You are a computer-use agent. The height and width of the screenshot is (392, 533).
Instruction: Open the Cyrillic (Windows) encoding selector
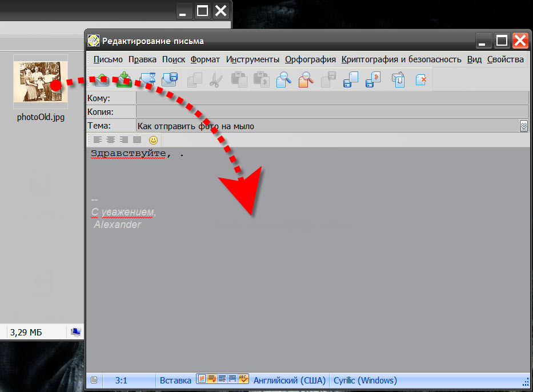tap(365, 381)
